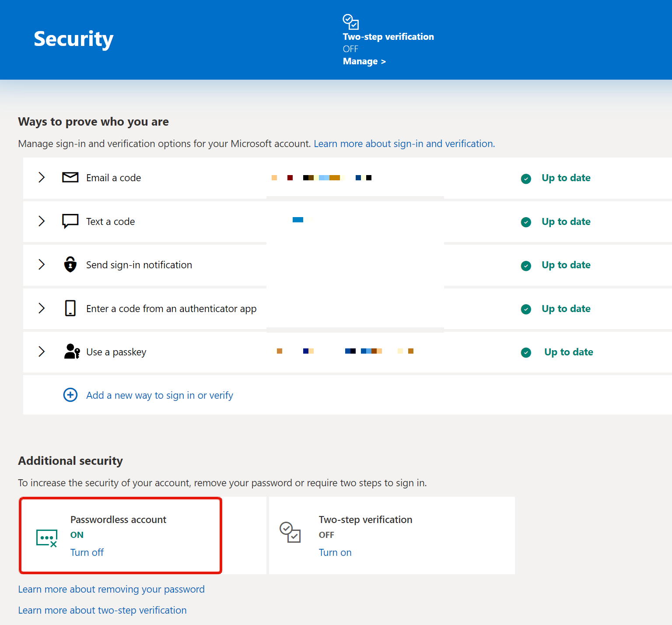This screenshot has height=625, width=672.
Task: Open Learn more about removing your password
Action: (112, 589)
